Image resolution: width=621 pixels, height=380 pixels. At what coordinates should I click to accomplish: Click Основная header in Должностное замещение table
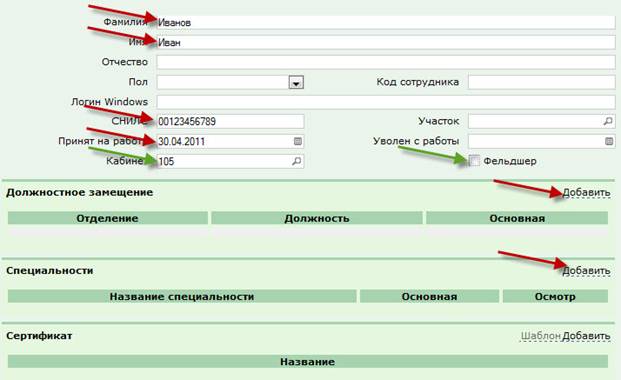517,218
